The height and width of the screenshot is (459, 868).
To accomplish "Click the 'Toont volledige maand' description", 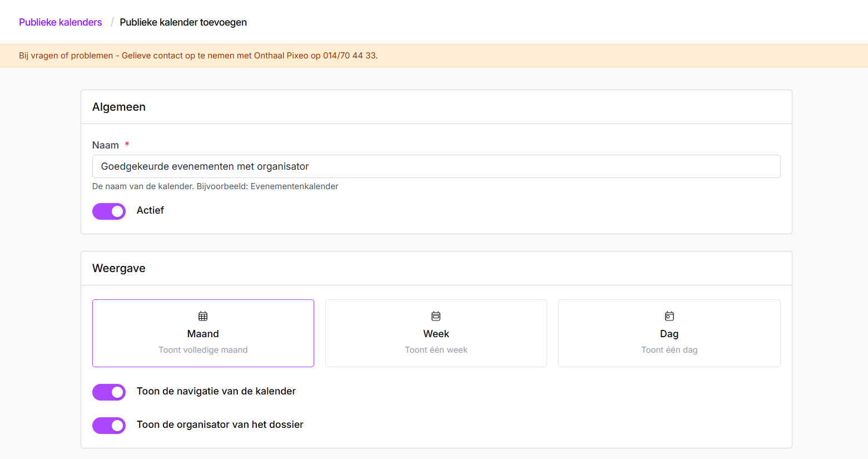I will (x=203, y=350).
